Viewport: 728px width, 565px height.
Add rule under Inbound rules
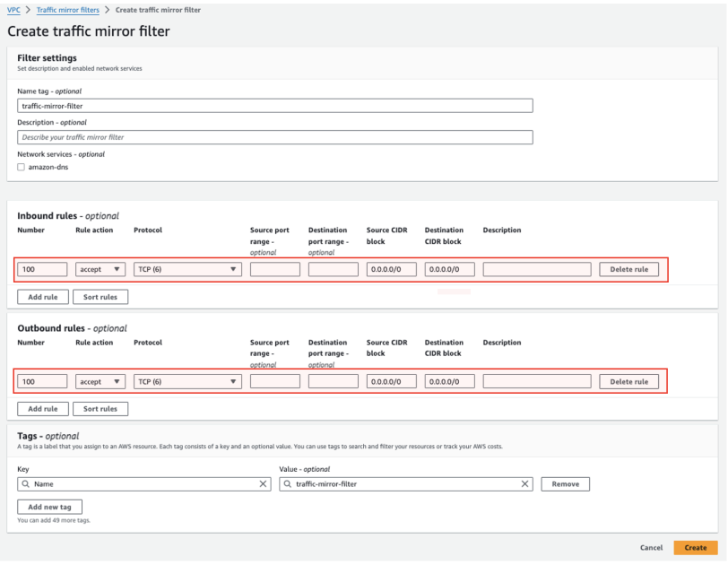click(41, 297)
